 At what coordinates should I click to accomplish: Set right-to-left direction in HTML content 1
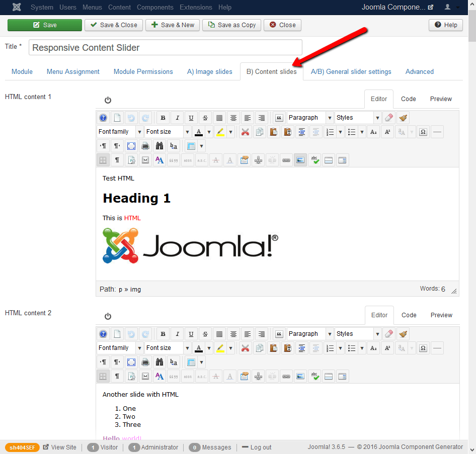(x=117, y=146)
